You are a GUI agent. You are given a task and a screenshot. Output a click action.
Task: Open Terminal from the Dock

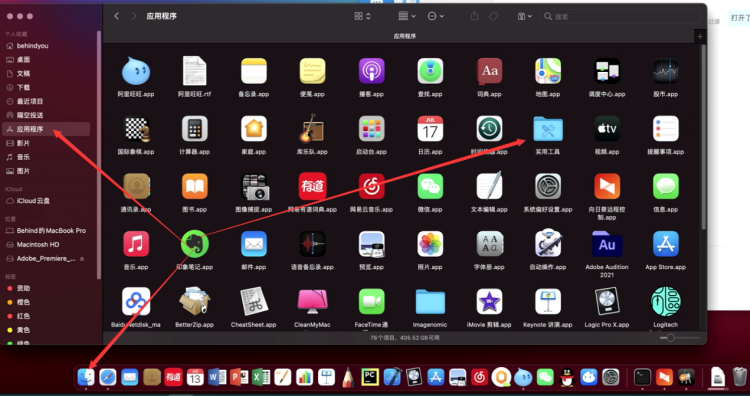pos(642,377)
